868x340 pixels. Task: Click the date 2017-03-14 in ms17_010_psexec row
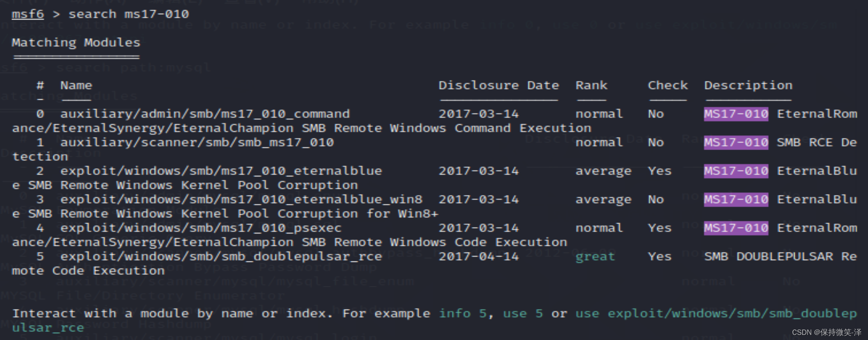tap(479, 228)
